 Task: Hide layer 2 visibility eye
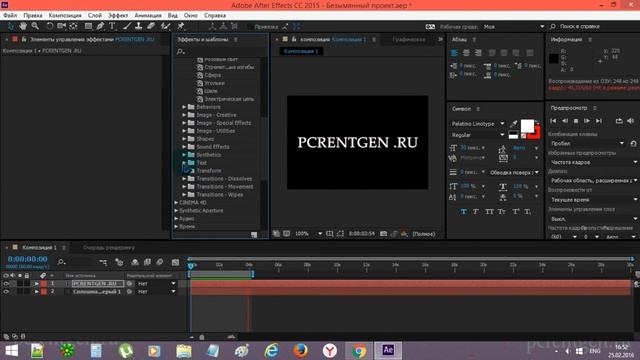(x=6, y=291)
